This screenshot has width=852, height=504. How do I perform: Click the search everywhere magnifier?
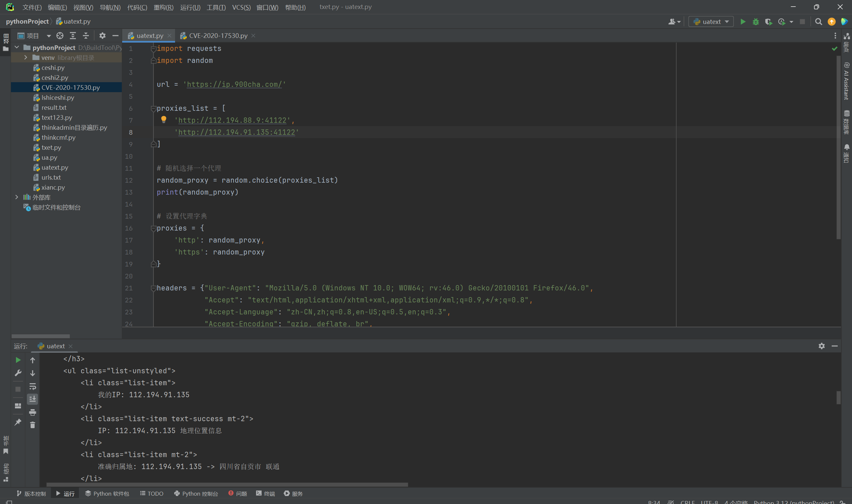tap(819, 22)
